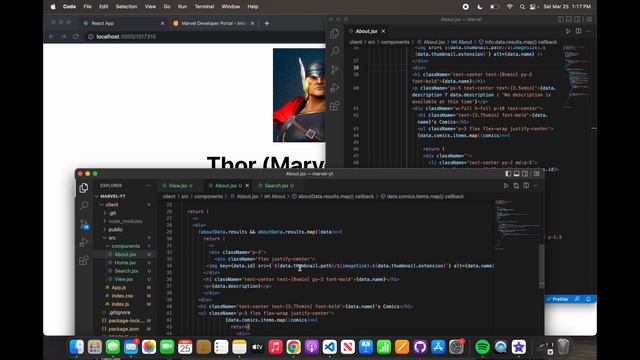The height and width of the screenshot is (360, 640).
Task: Click Split Editor icon in back Marvel window
Action: coord(578,31)
